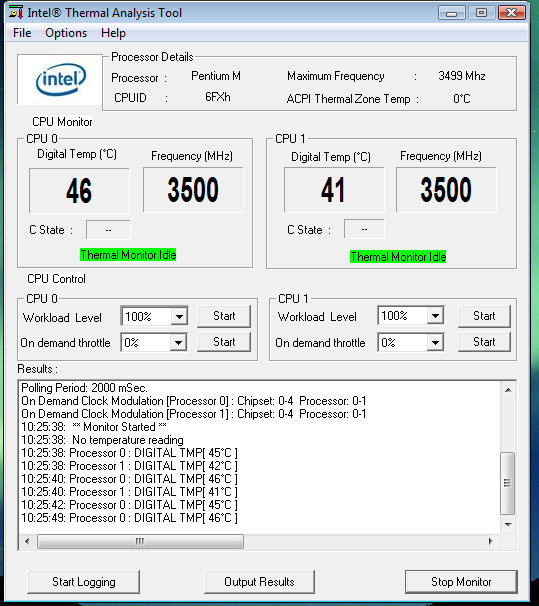Click the results vertical scrollbar up arrow
The height and width of the screenshot is (606, 539).
pos(508,390)
